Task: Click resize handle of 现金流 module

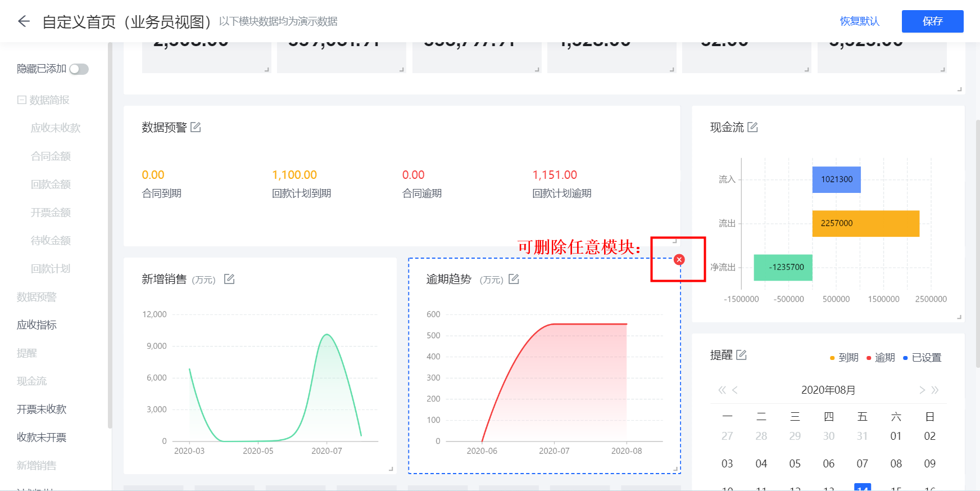Action: tap(959, 317)
